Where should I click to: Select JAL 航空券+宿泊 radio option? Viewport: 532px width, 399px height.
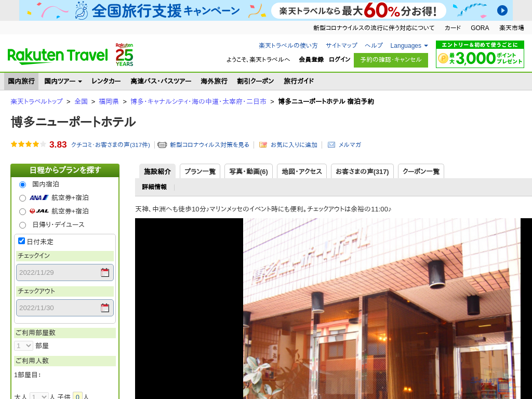click(22, 212)
